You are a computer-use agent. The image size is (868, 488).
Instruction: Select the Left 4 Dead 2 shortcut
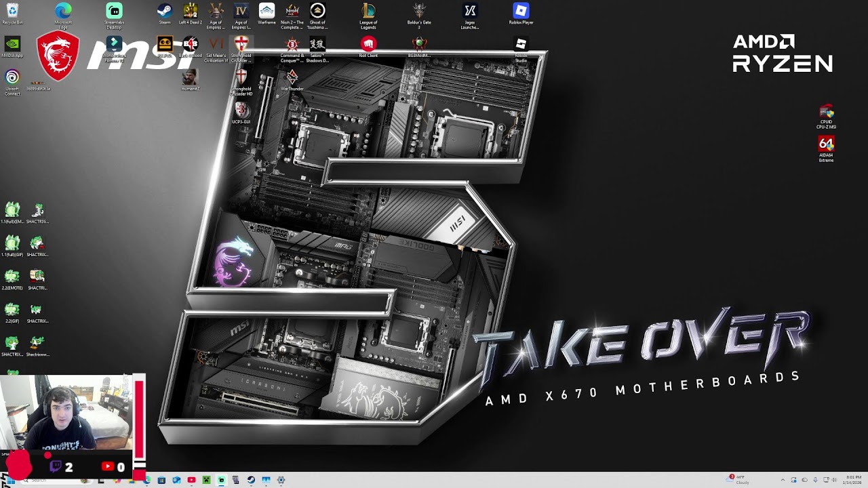click(191, 14)
